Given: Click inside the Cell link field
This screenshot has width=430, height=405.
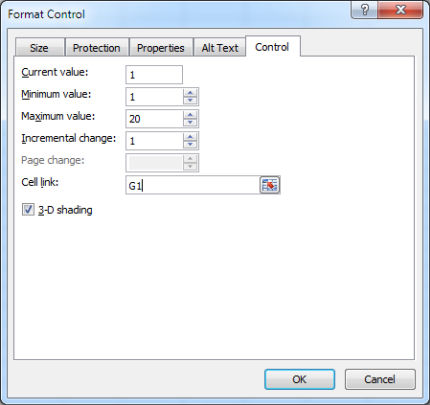Looking at the screenshot, I should tap(193, 185).
